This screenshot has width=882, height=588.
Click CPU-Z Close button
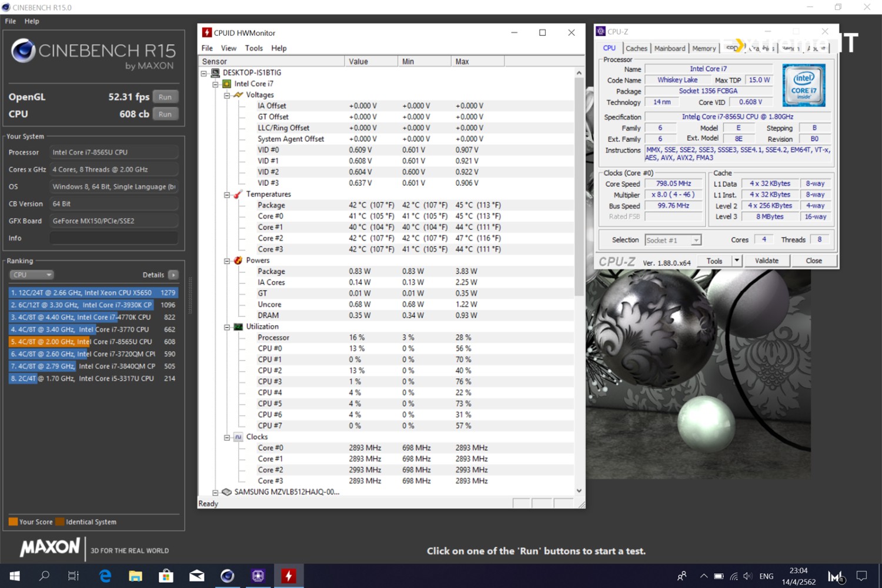tap(814, 260)
